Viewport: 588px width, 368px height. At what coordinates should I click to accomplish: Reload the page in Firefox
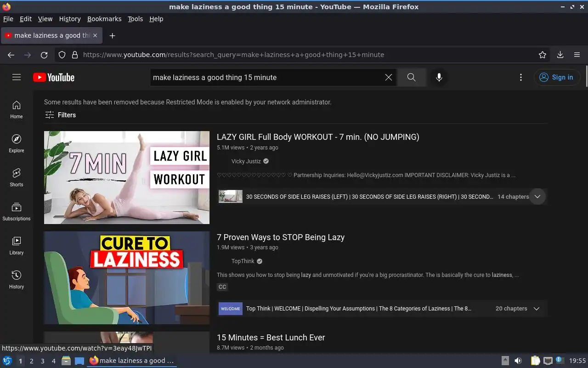(44, 55)
